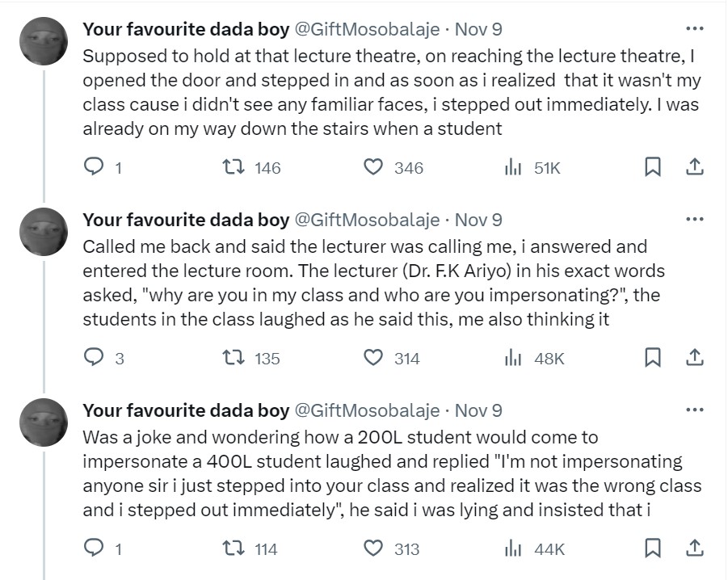
Task: Open @GiftMosobalaje handle on first tweet
Action: click(x=366, y=30)
